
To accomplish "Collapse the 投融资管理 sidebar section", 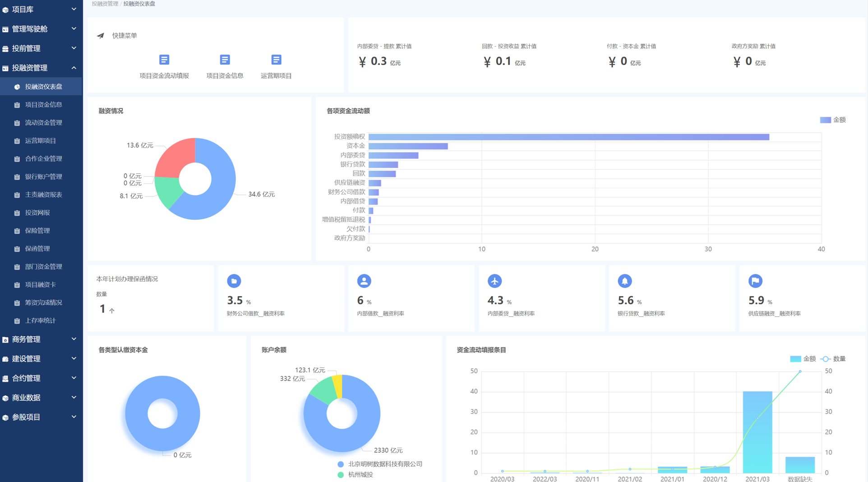I will coord(41,68).
